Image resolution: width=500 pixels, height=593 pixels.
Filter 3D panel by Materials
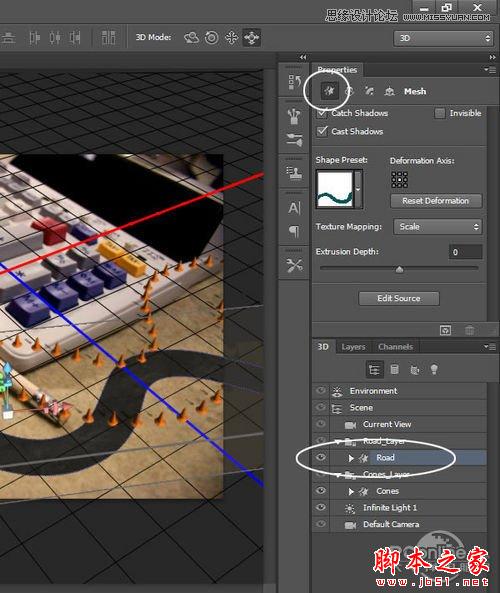tap(415, 369)
